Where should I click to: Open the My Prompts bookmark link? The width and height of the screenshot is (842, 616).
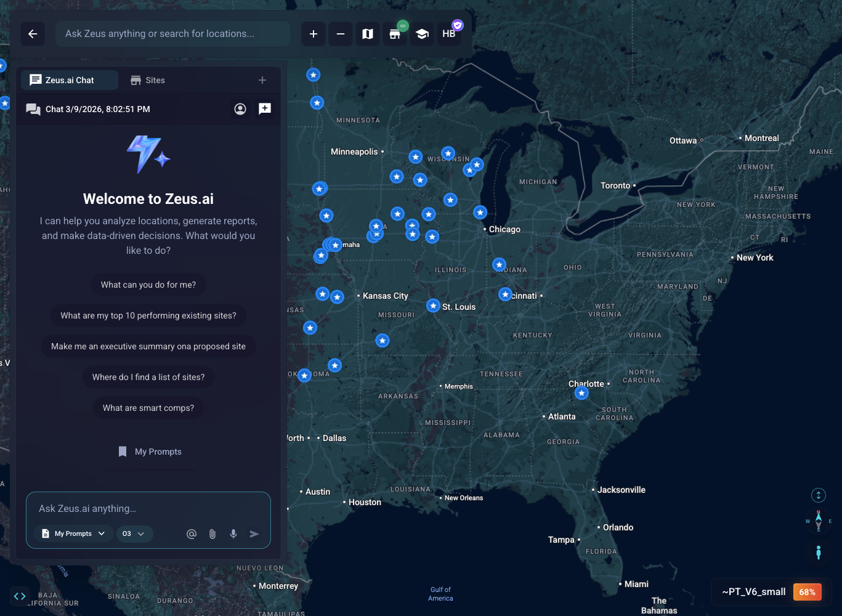point(150,452)
